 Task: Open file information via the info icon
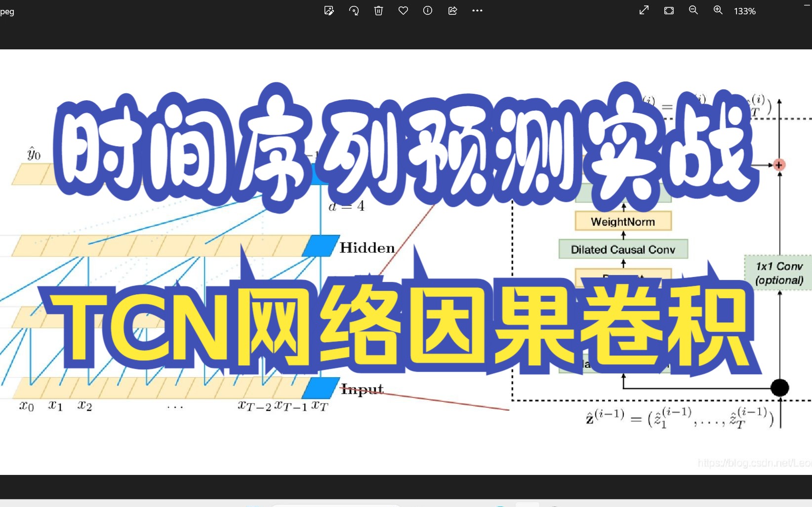(428, 10)
